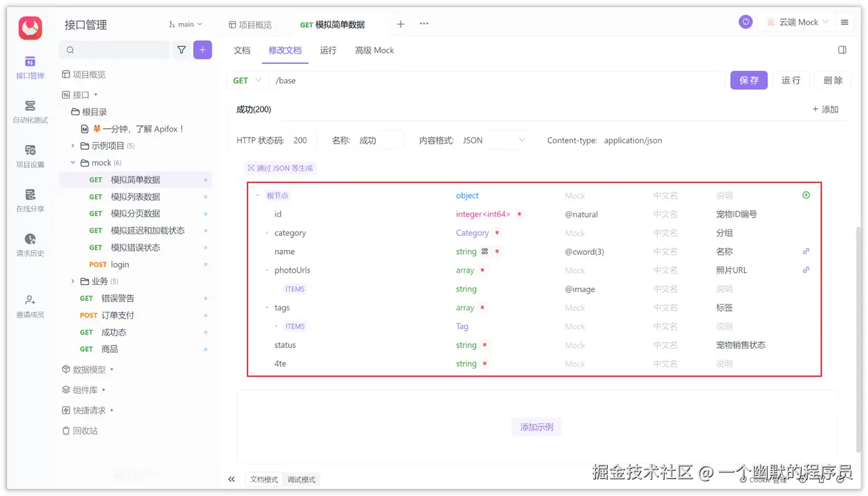Open the hamburger menu at top right
868x496 pixels.
(x=845, y=22)
